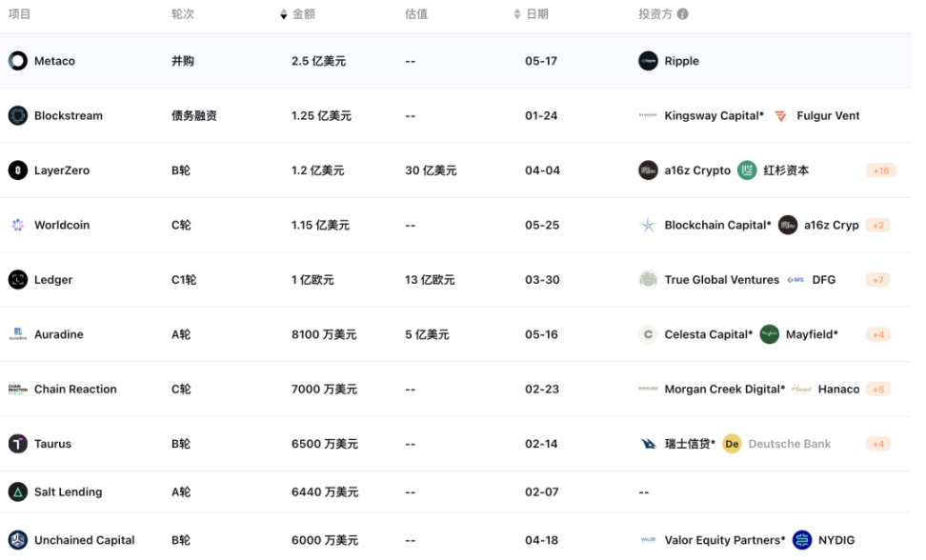Click the Taurus project logo icon
The height and width of the screenshot is (560, 926).
[18, 444]
